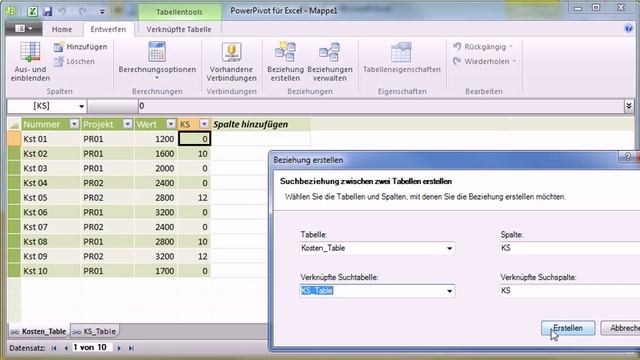Image resolution: width=640 pixels, height=360 pixels.
Task: Click the save icon in quick access toolbar
Action: coord(47,11)
